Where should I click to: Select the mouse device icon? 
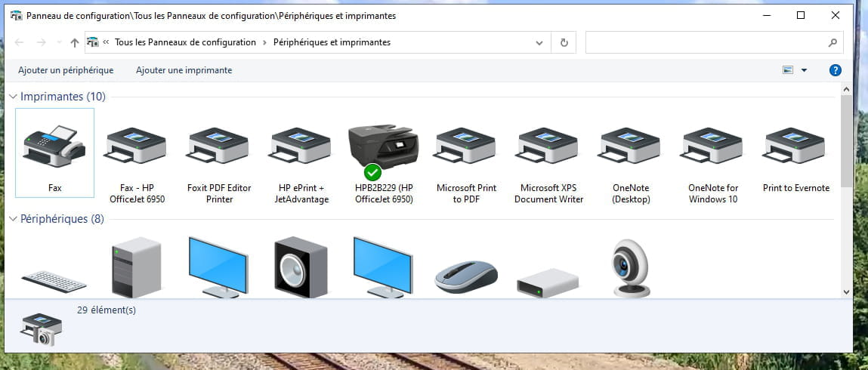(x=466, y=277)
